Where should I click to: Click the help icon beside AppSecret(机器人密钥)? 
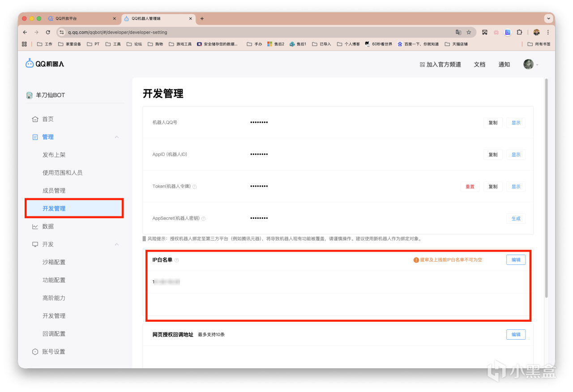click(x=204, y=219)
